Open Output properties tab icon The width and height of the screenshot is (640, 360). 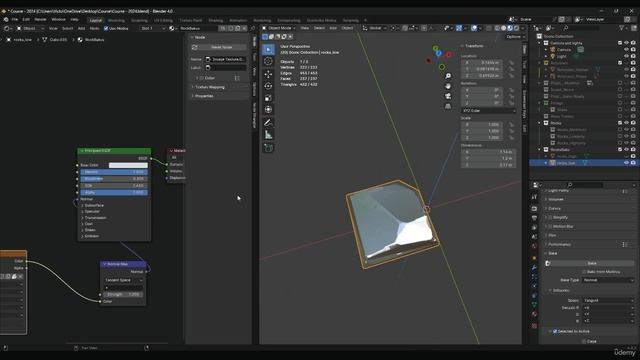click(534, 218)
